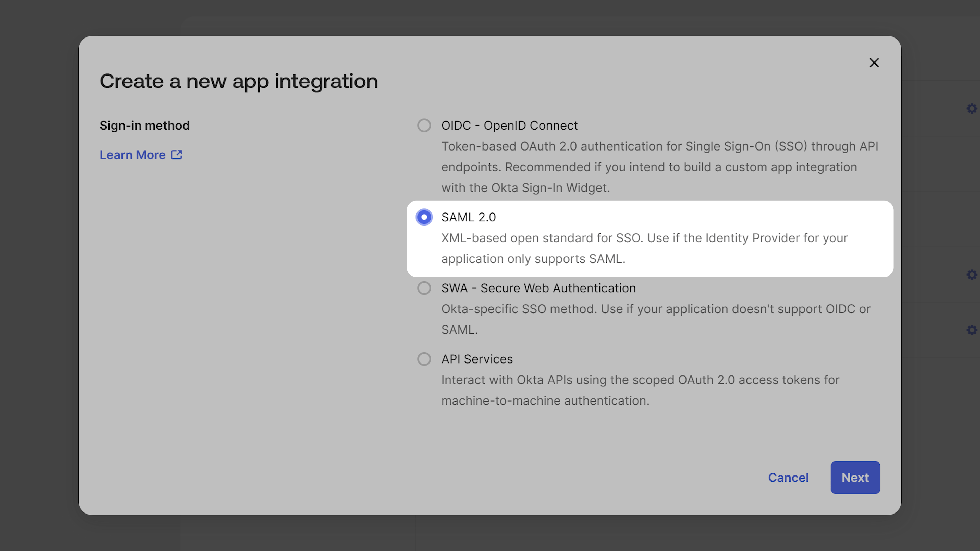
Task: Click 'SWA - Secure Web Authentication' label
Action: [x=538, y=288]
